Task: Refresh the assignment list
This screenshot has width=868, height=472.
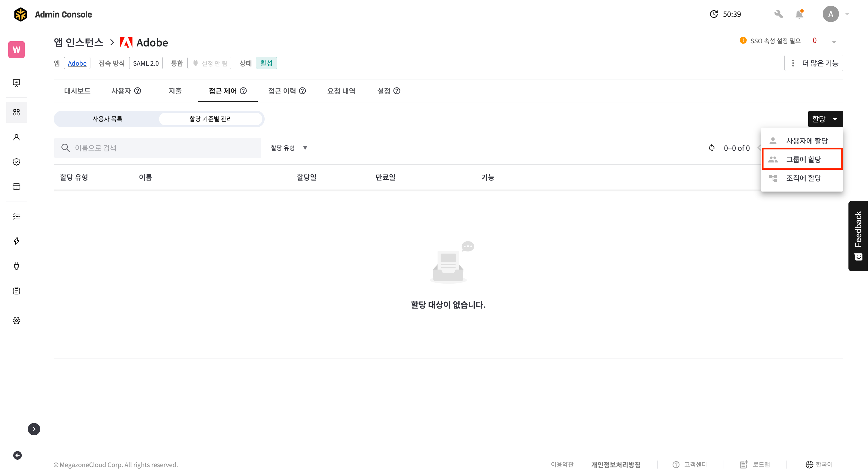Action: coord(711,148)
